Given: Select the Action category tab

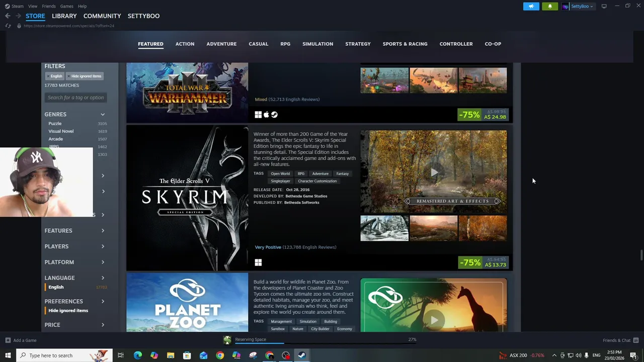Looking at the screenshot, I should pos(185,44).
